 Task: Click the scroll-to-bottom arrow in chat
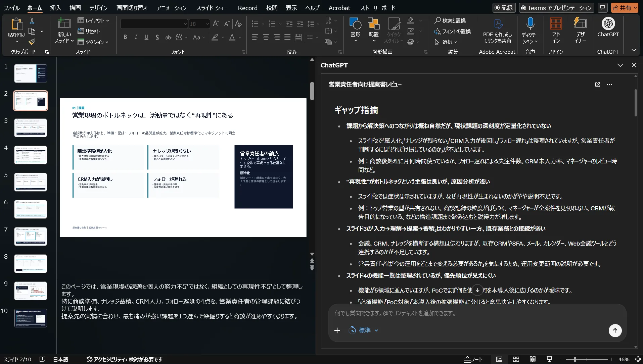[477, 290]
